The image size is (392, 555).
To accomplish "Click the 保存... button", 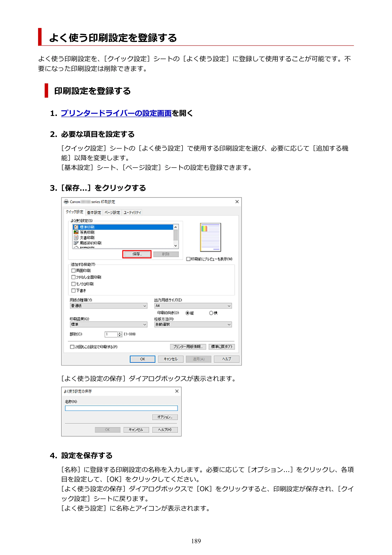I will (137, 254).
